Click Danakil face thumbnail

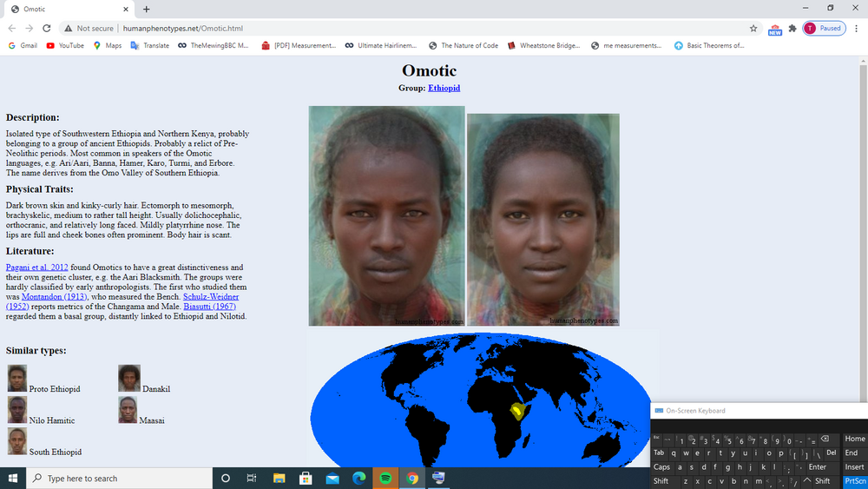click(129, 379)
